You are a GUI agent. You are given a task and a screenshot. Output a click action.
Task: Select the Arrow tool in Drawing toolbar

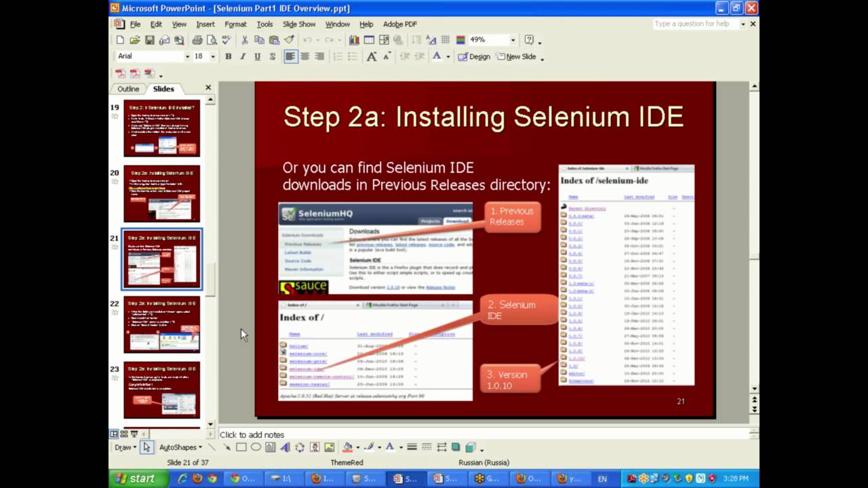[x=227, y=447]
